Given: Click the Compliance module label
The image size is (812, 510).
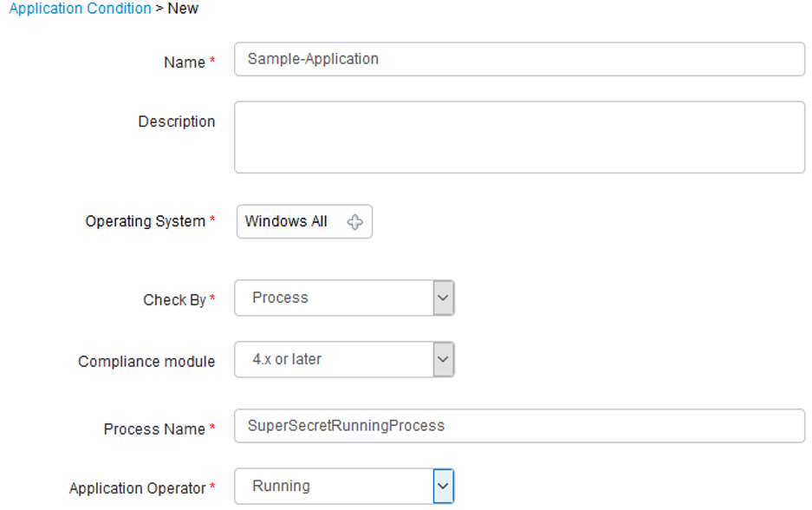Looking at the screenshot, I should coord(146,361).
